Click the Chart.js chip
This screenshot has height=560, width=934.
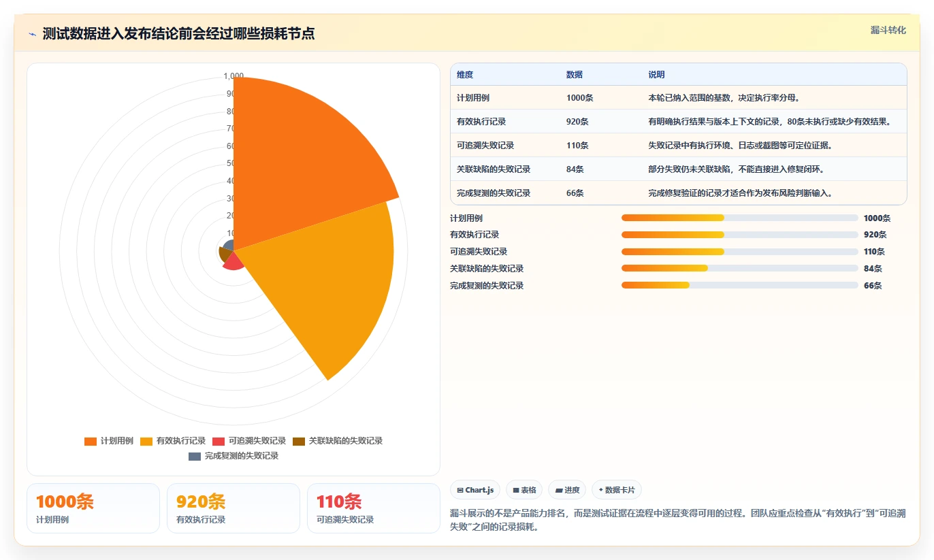pyautogui.click(x=475, y=490)
